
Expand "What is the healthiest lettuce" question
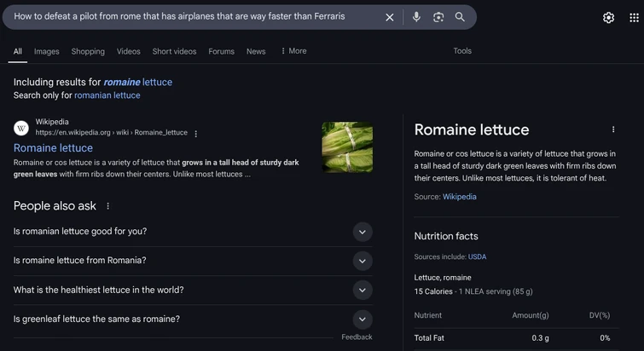[363, 291]
